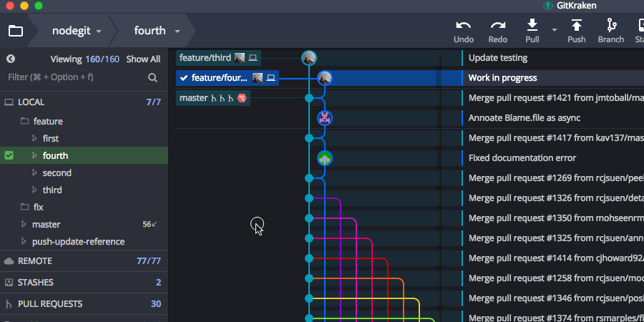Push commits with the Push button
644x322 pixels.
(577, 31)
